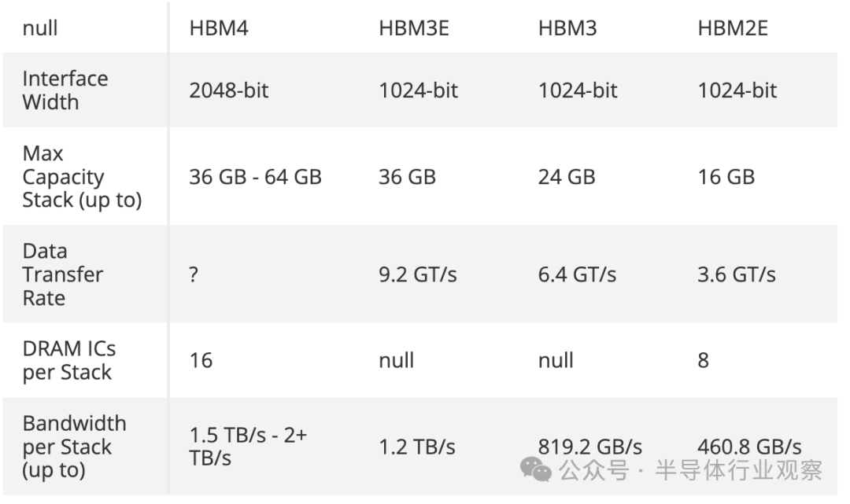Click the Max Capacity Stack row label

pos(82,177)
